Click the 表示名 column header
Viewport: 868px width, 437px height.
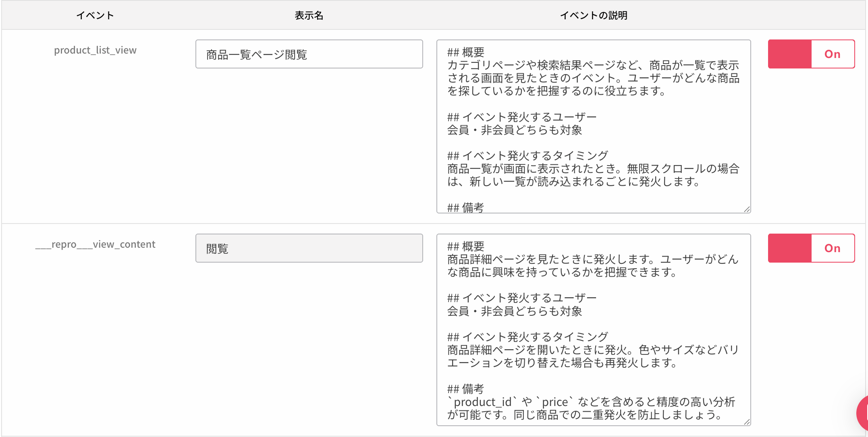[x=309, y=15]
